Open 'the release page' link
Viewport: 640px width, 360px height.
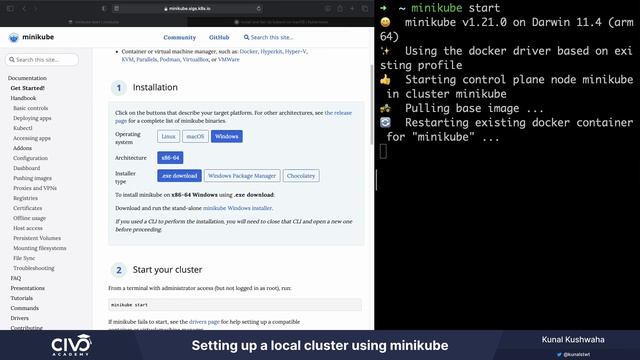338,113
